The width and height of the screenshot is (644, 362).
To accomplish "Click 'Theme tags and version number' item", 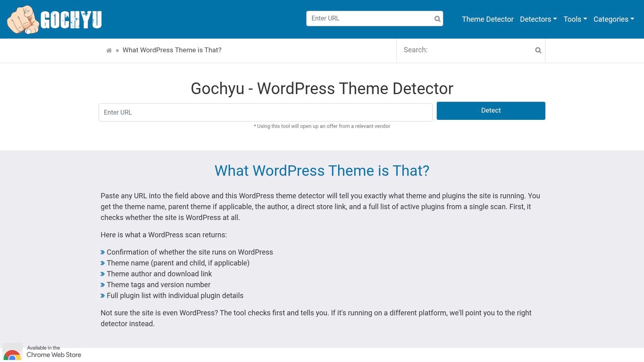I will [159, 285].
